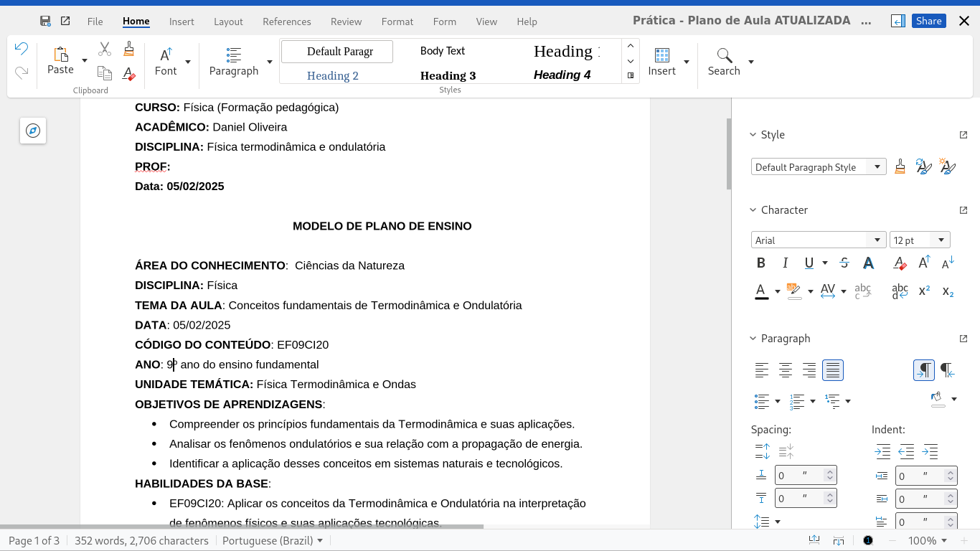The image size is (980, 551).
Task: Apply the Heading 2 style
Action: [333, 75]
